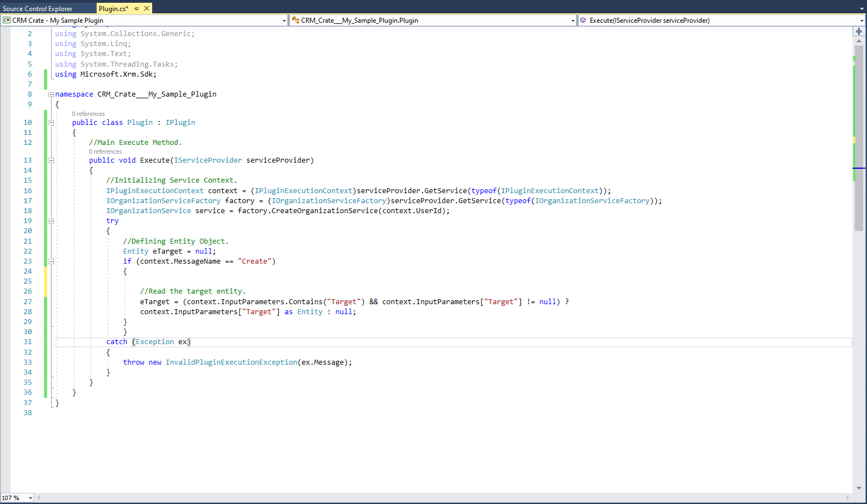Toggle the pin on the Plugin.cs tab
The image size is (867, 504).
[136, 8]
